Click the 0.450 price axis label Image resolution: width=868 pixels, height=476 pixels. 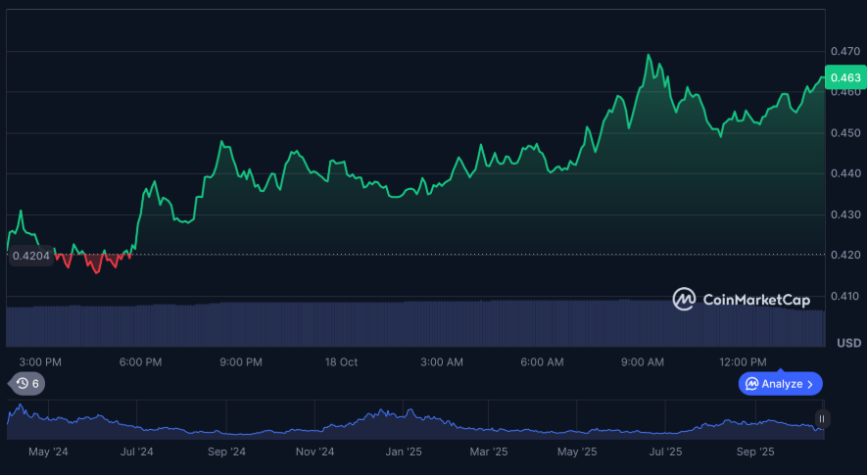(844, 132)
